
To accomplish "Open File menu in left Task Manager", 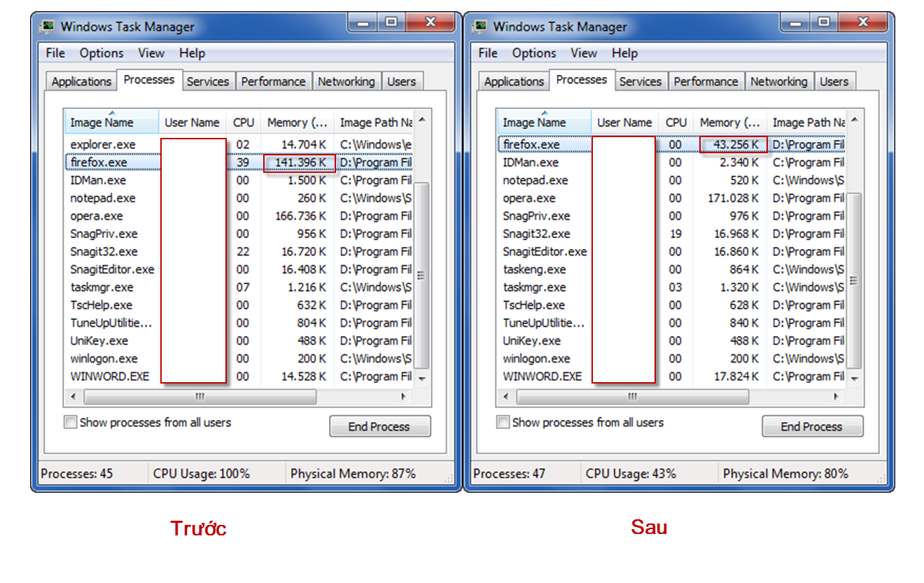I will [x=55, y=53].
